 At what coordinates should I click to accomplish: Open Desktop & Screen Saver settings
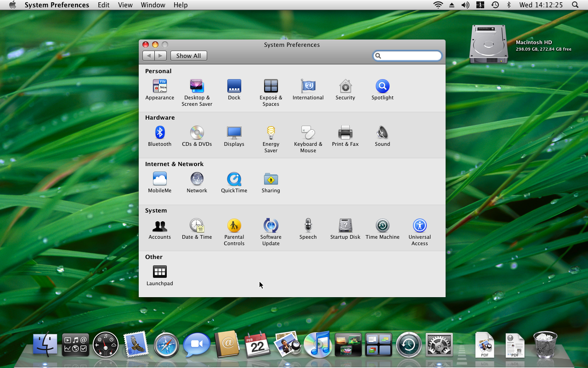click(x=197, y=86)
